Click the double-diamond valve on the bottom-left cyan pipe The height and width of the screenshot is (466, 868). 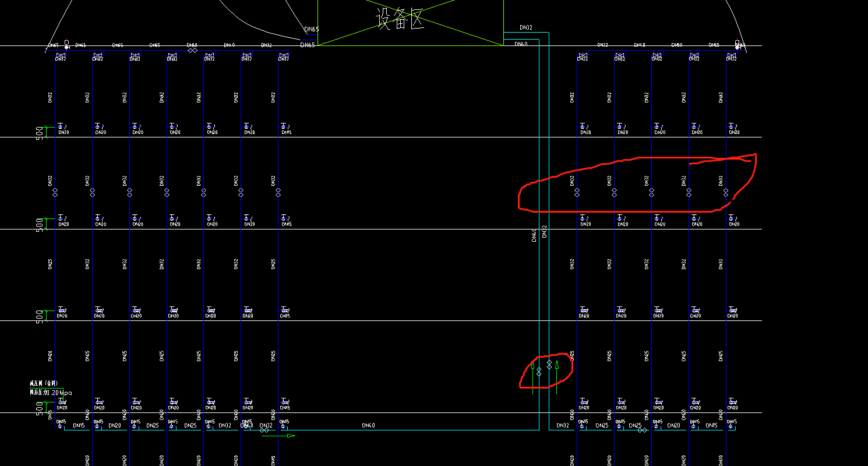coord(264,430)
